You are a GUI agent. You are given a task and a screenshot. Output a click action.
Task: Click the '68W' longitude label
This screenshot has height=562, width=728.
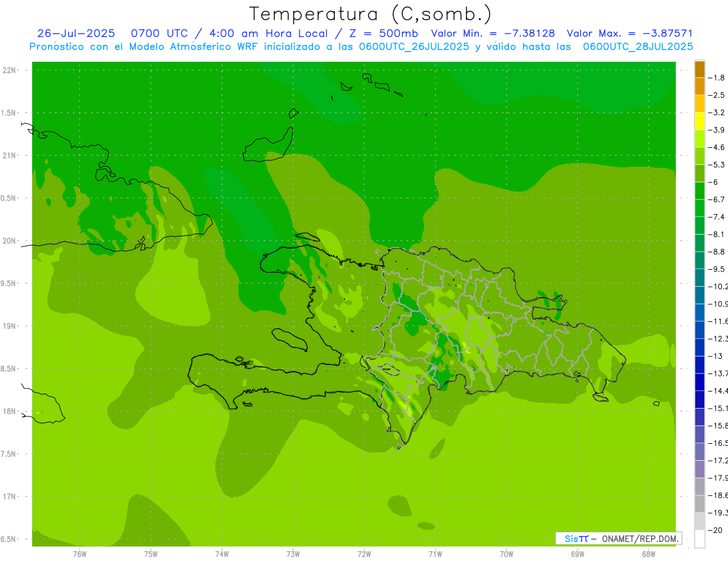649,554
